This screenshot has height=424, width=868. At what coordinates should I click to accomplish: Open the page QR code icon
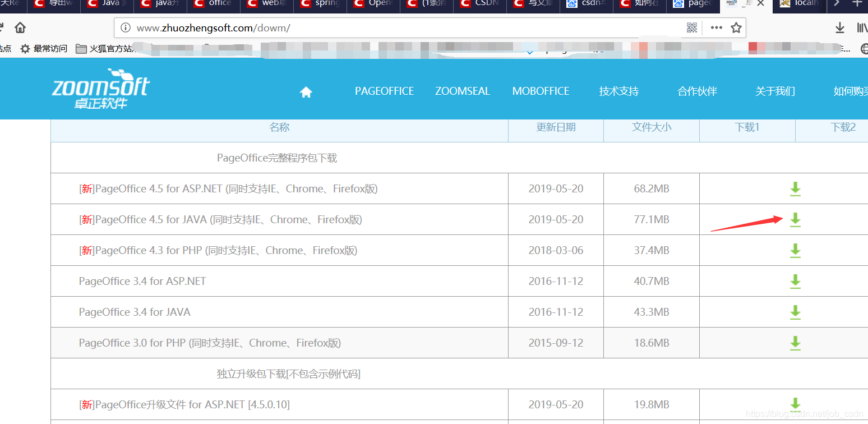[692, 27]
